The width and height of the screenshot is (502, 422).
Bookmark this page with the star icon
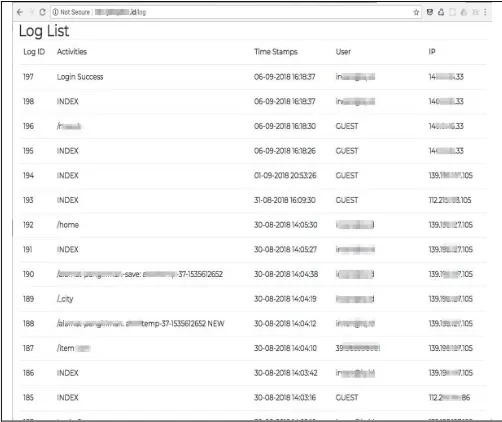pyautogui.click(x=416, y=12)
